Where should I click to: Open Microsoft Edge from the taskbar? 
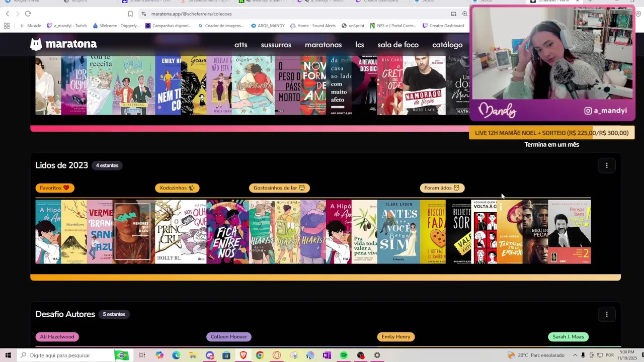tap(176, 355)
